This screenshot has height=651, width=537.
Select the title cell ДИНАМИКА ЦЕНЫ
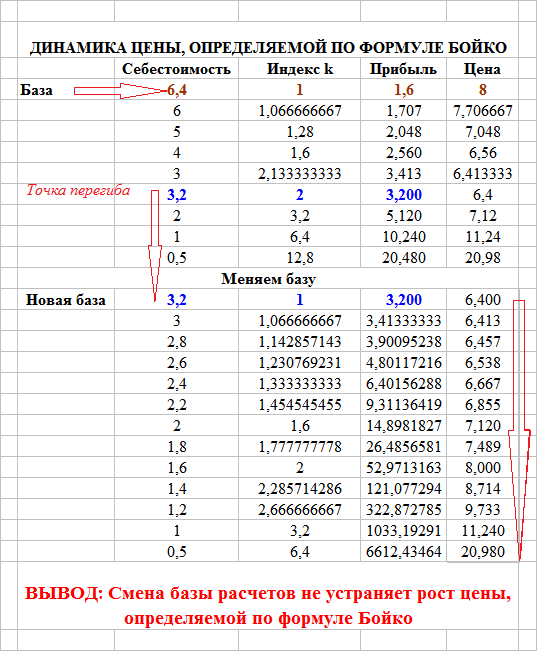click(x=268, y=39)
